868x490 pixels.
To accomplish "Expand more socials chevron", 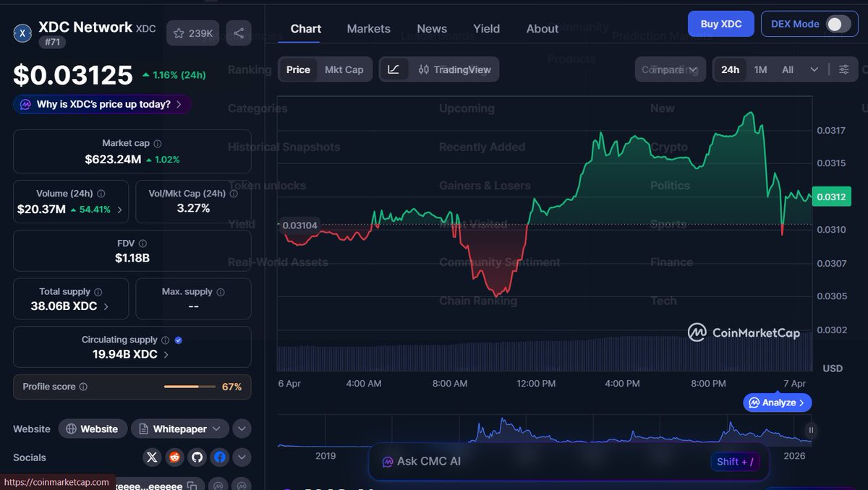I will (x=242, y=457).
